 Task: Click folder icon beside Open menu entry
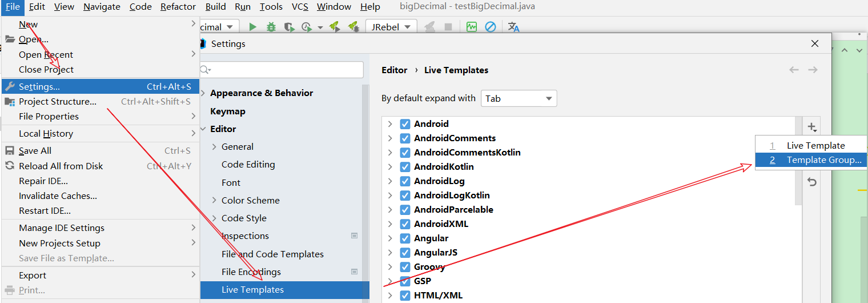click(10, 39)
